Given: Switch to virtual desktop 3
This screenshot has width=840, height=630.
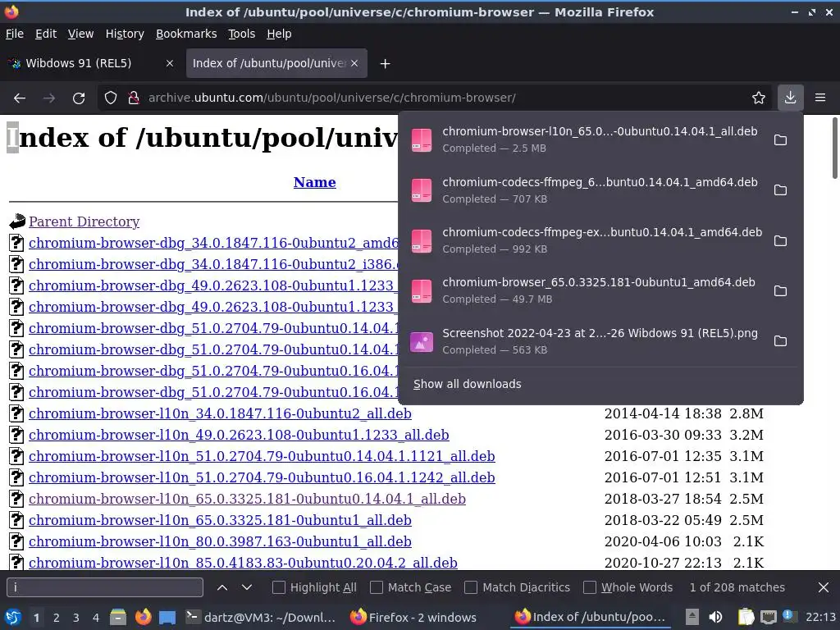Looking at the screenshot, I should click(76, 618).
